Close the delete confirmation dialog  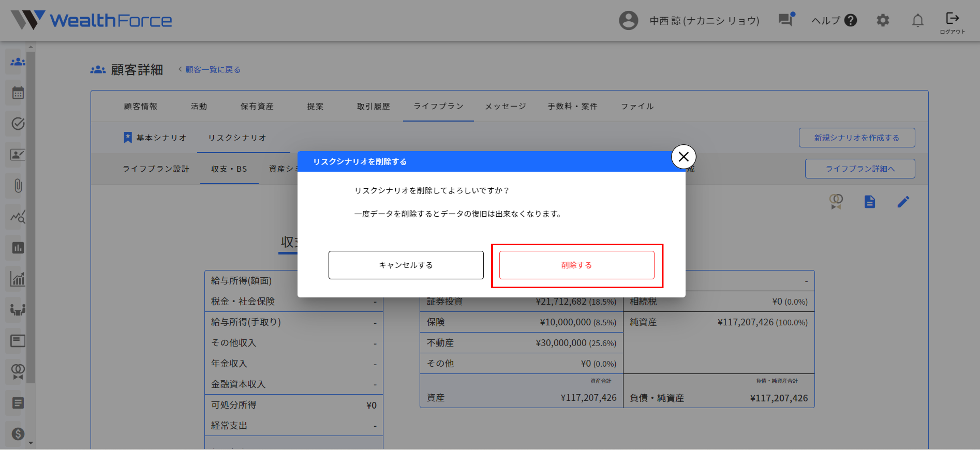684,156
